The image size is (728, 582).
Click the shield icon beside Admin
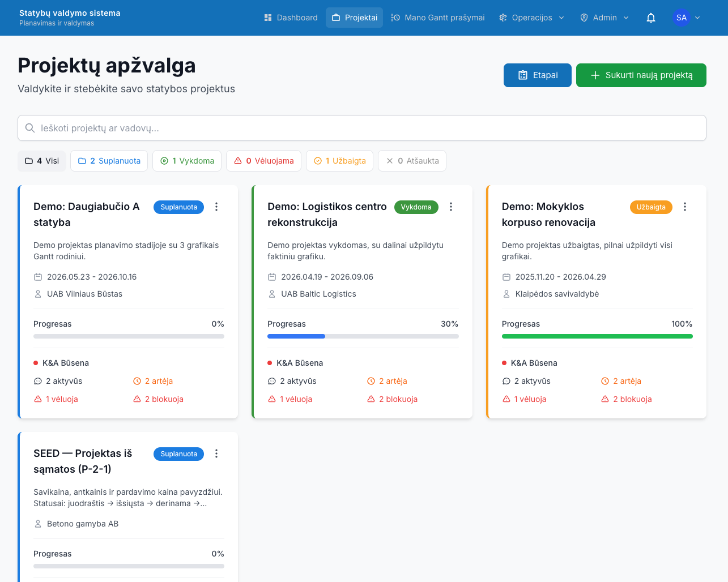pyautogui.click(x=584, y=18)
